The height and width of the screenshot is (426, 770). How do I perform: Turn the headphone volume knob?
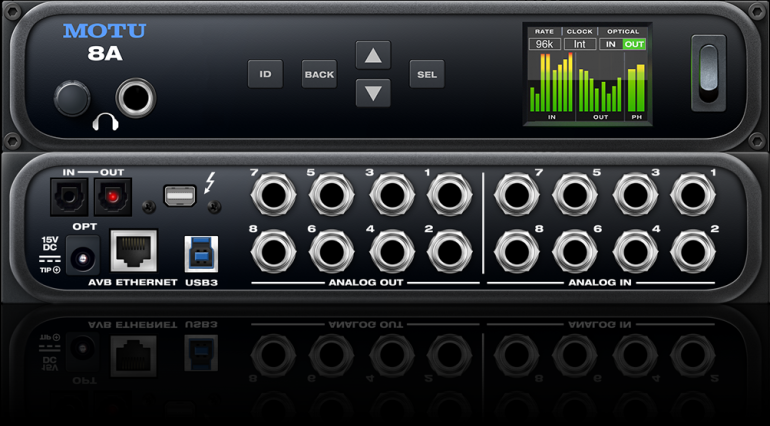pos(72,98)
